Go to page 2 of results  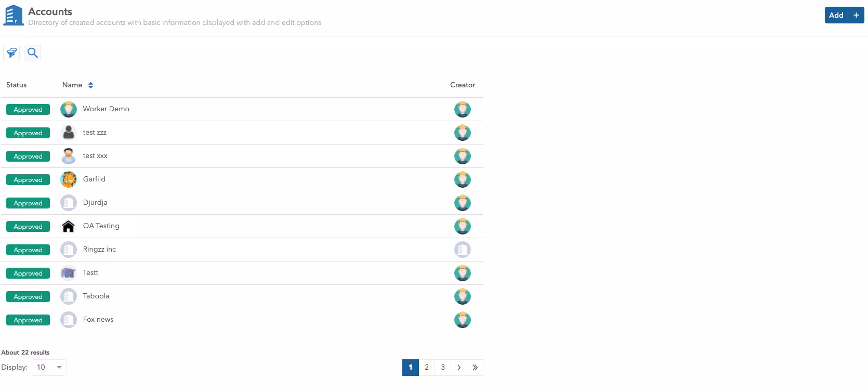click(x=427, y=368)
